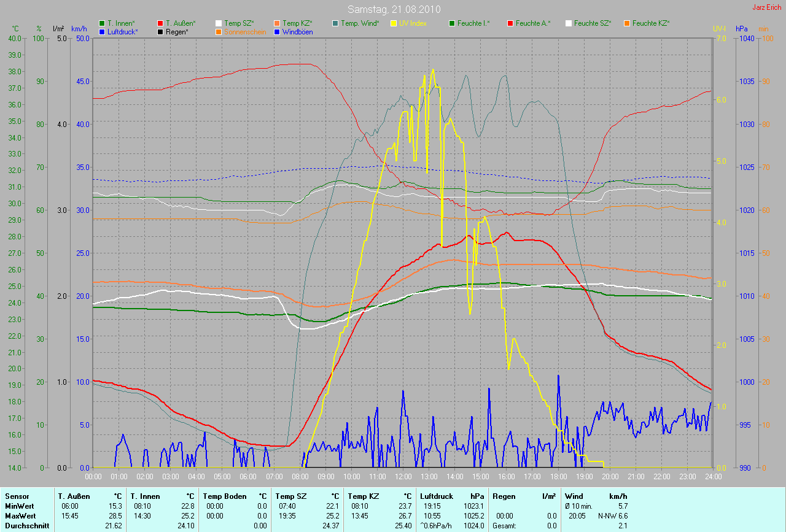Viewport: 786px width, 532px height.
Task: Click the black Regen legend square
Action: pyautogui.click(x=161, y=31)
